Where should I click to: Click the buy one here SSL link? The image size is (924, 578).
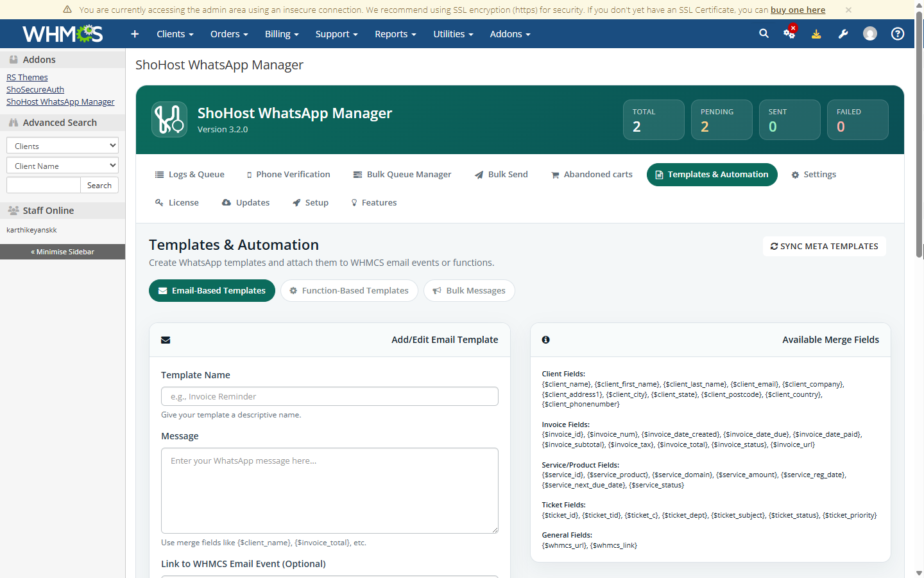pyautogui.click(x=798, y=10)
